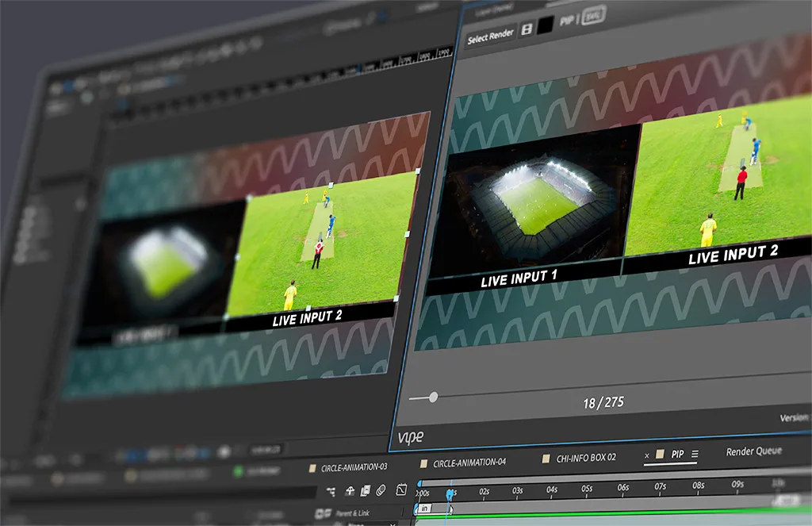Screen dimensions: 812x526
Task: Switch to the CIRCLE-ANIMATION-03 tab
Action: click(x=354, y=466)
